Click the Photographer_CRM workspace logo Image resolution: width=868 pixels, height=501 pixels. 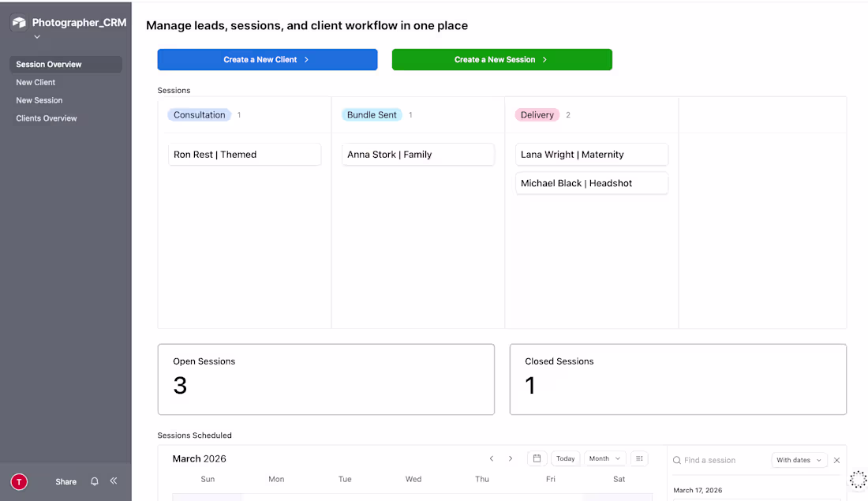19,23
